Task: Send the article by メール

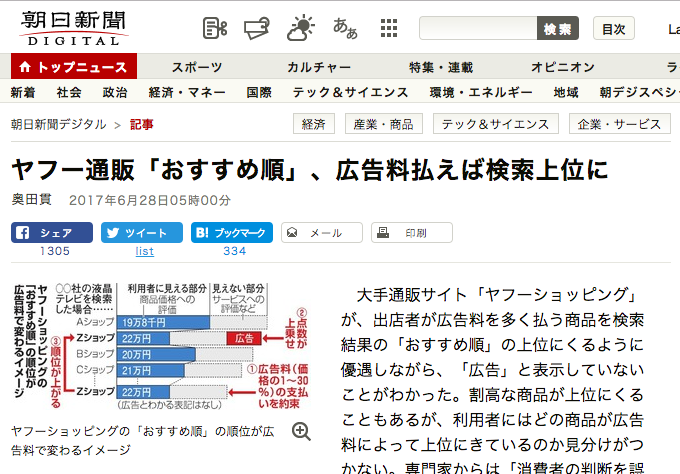Action: (x=322, y=232)
